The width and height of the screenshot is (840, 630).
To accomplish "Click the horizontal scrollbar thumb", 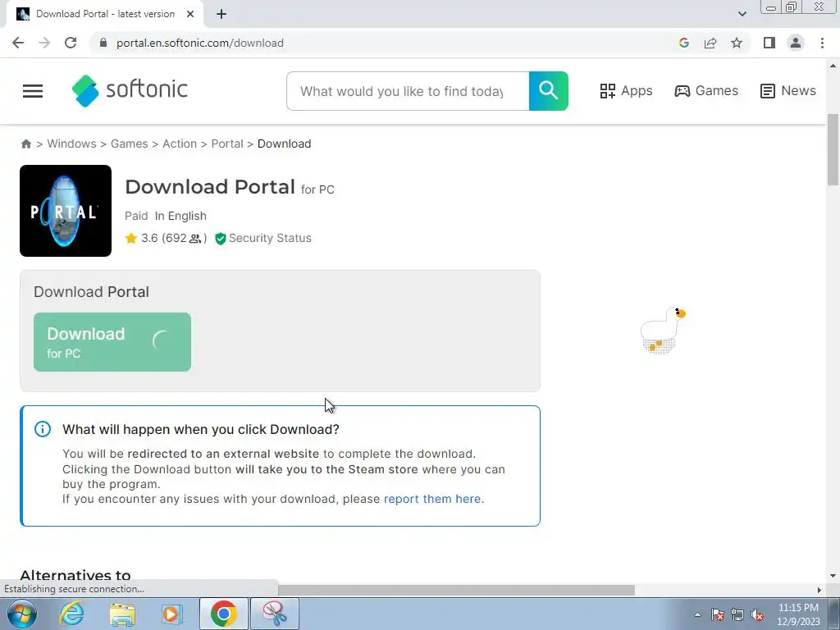I will [456, 590].
